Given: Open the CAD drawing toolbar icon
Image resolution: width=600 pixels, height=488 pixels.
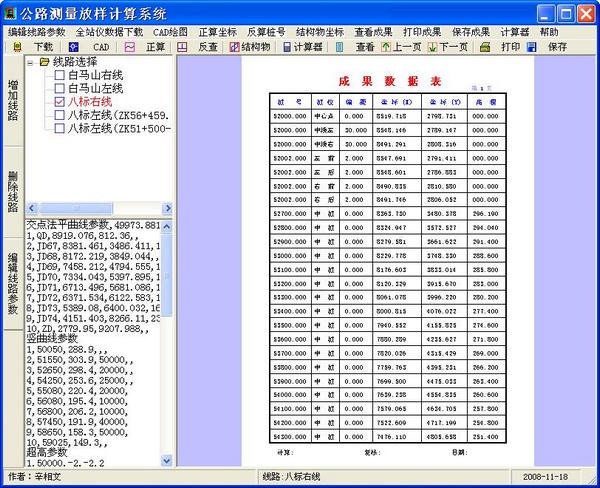Looking at the screenshot, I should point(73,47).
